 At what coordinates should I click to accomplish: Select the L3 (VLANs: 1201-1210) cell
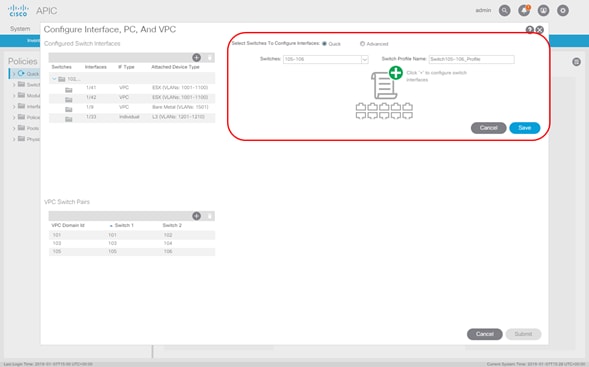(x=178, y=117)
